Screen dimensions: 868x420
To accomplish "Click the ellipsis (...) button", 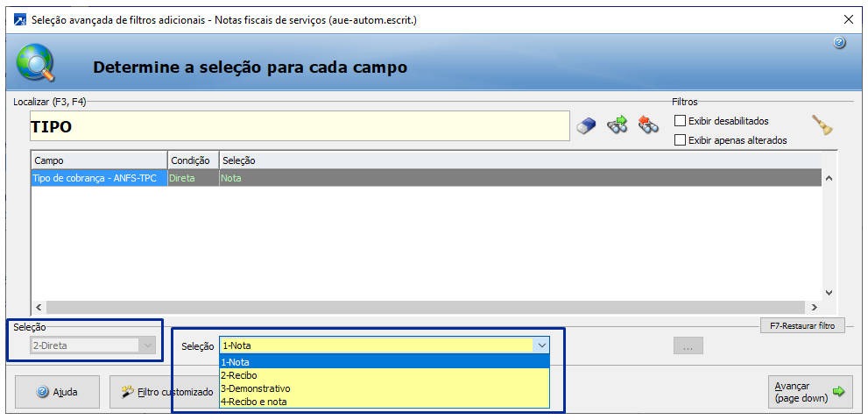I will click(x=688, y=345).
